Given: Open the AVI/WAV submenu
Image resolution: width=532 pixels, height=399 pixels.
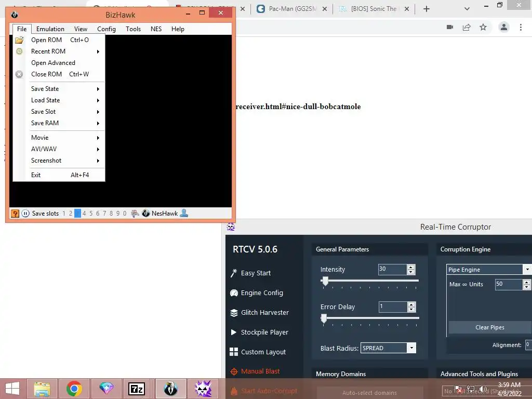Looking at the screenshot, I should 59,149.
